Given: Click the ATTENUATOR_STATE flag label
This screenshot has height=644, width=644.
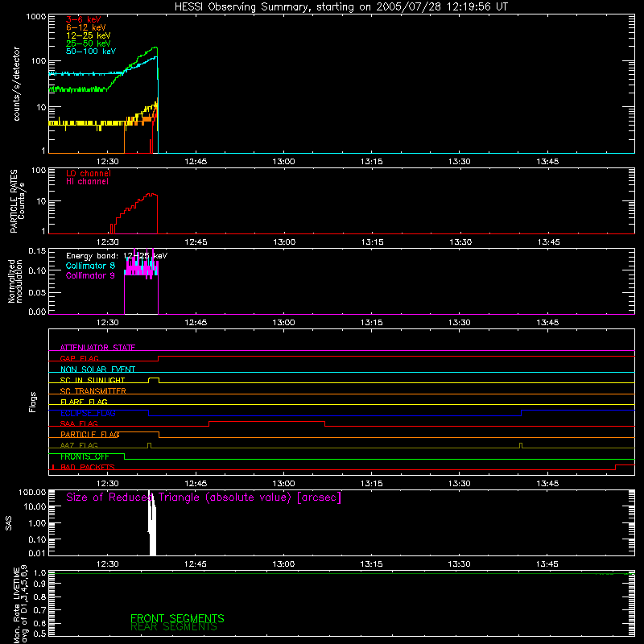Looking at the screenshot, I should pos(97,348).
